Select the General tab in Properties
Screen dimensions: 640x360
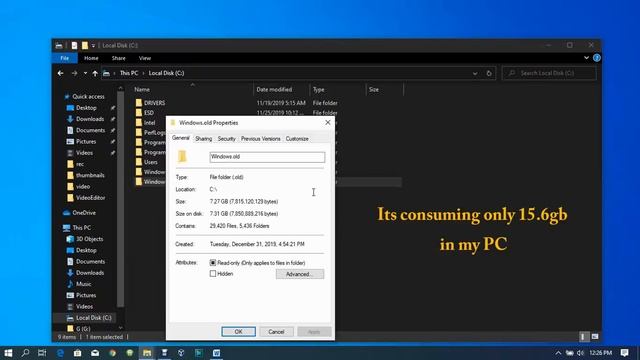[x=181, y=138]
